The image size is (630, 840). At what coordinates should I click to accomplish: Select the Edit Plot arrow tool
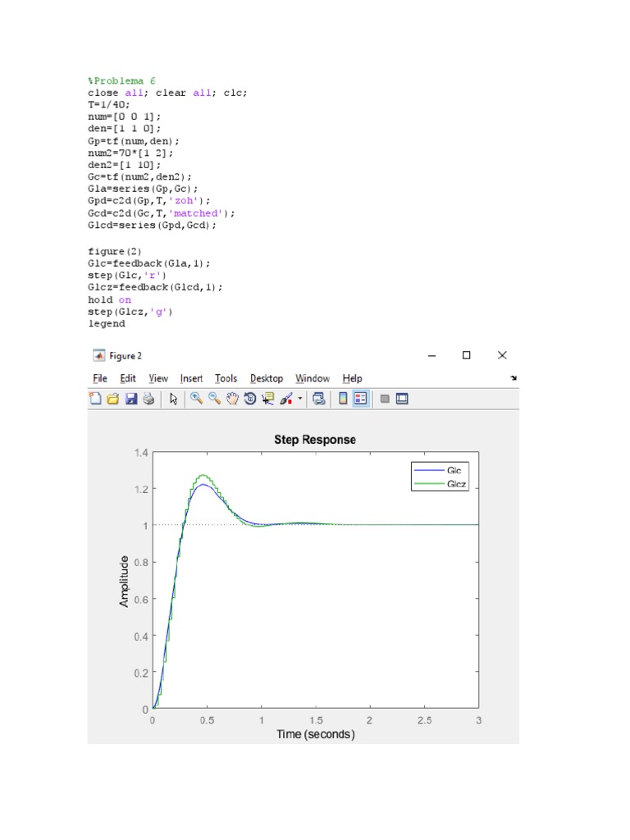pos(174,399)
